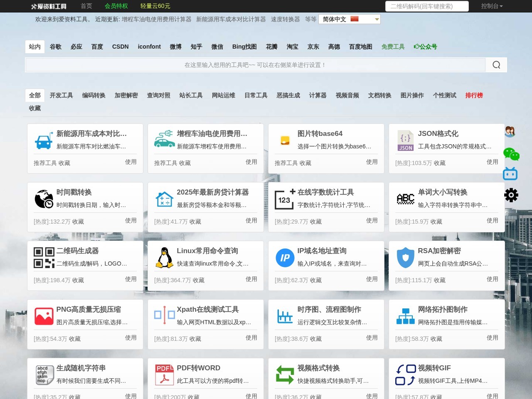Click 收藏 on the Linux常用命令查询 card
Viewport: 532px width, 399px height.
[199, 280]
